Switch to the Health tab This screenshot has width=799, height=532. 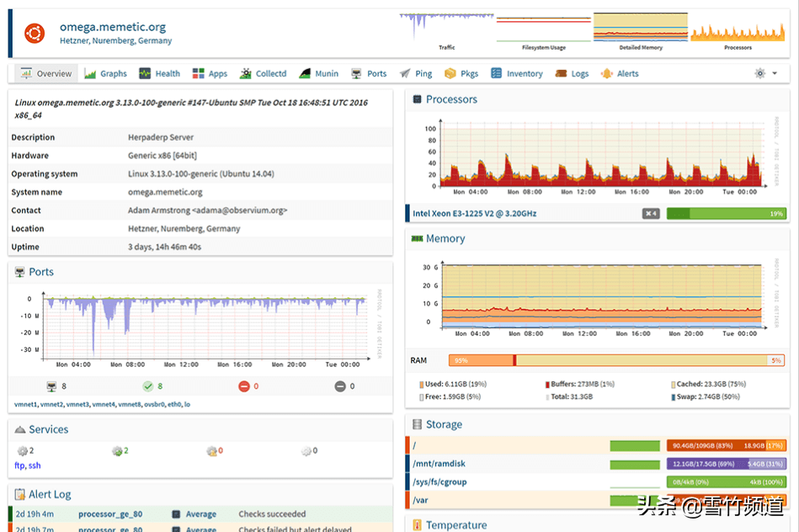[159, 74]
